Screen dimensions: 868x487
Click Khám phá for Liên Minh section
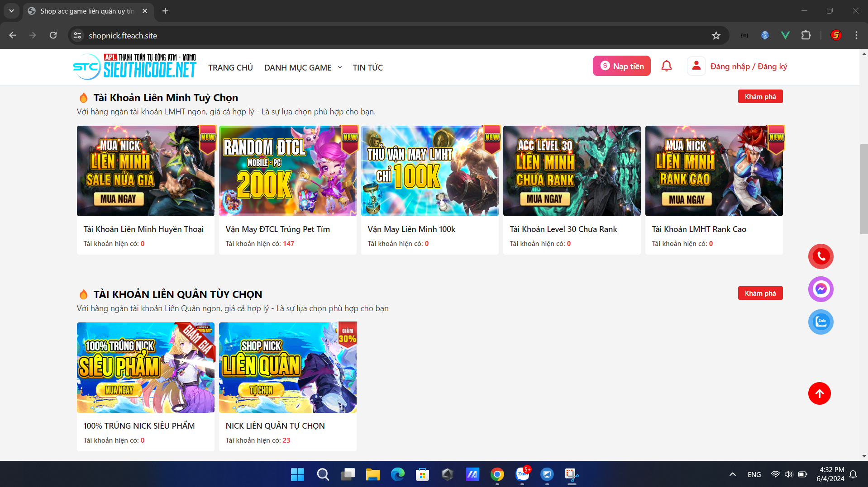pos(760,96)
